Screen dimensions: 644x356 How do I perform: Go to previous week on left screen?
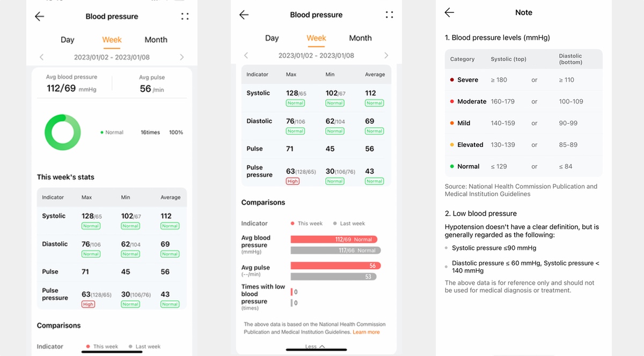[42, 57]
